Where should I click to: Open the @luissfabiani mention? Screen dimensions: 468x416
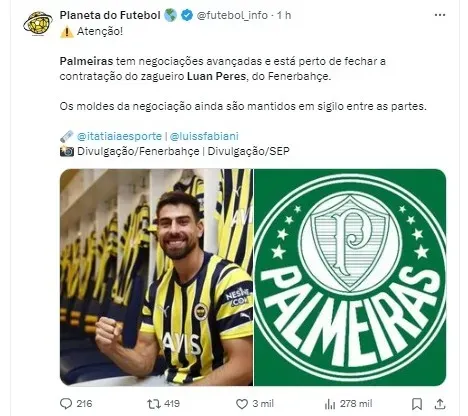[204, 136]
